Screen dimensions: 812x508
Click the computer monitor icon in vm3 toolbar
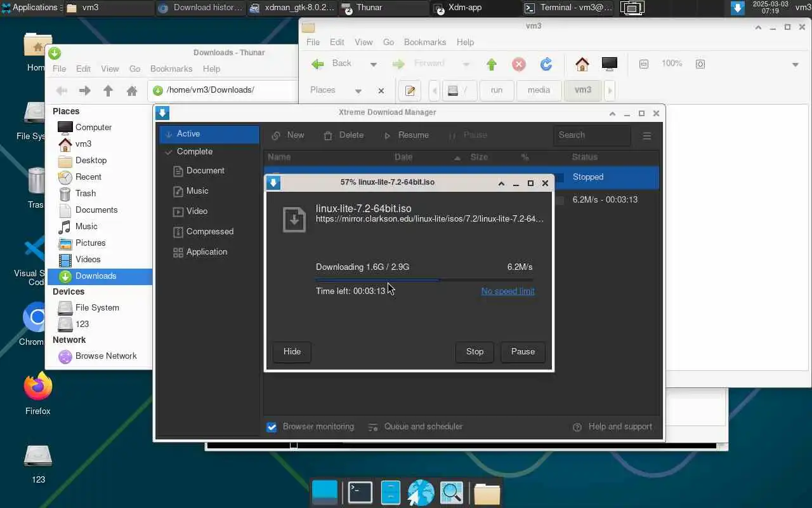point(610,64)
